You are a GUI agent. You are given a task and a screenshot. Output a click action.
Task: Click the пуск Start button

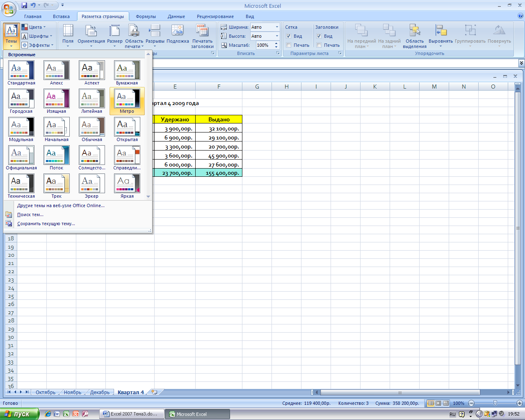(20, 414)
